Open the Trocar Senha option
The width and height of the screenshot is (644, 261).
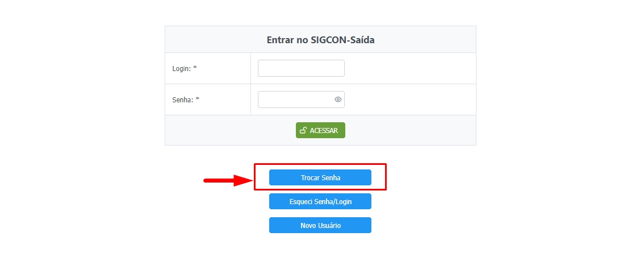(320, 177)
